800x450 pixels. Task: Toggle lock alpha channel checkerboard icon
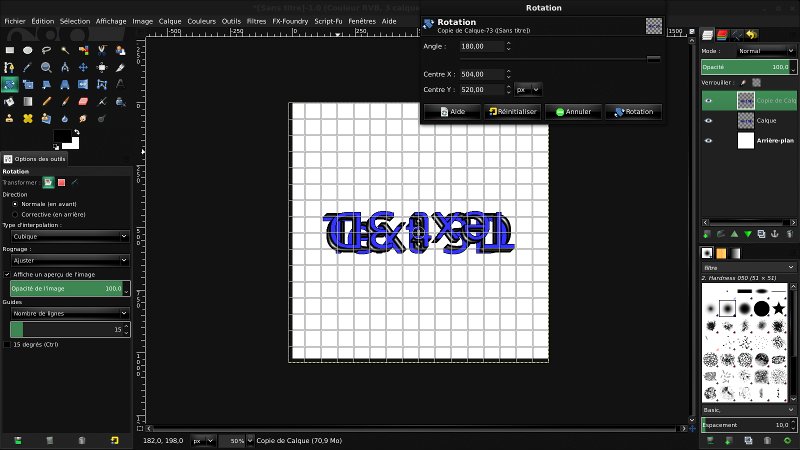click(x=757, y=82)
